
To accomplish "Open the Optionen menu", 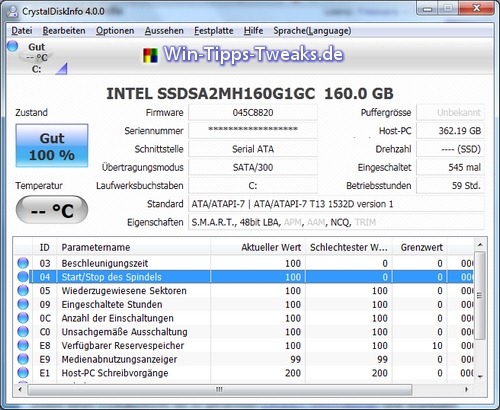I will click(115, 31).
